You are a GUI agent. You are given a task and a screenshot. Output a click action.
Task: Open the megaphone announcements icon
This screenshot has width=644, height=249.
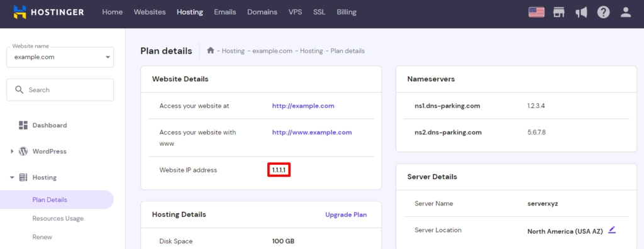(x=581, y=13)
